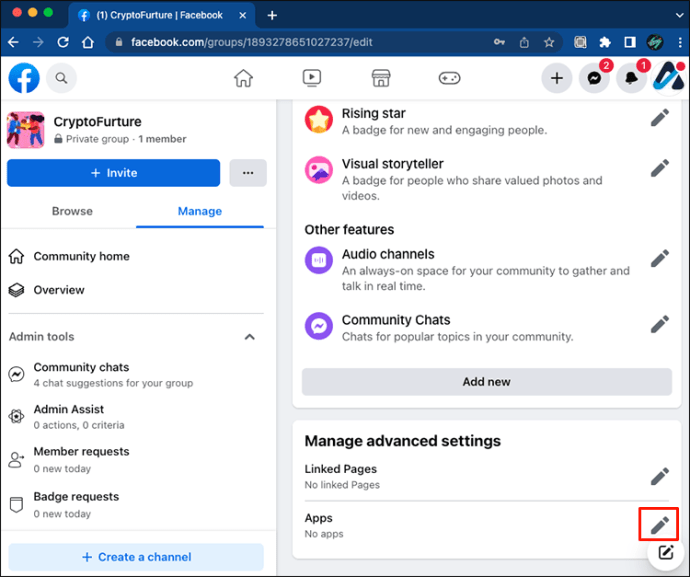Viewport: 690px width, 577px height.
Task: Click the Facebook Home icon
Action: [243, 78]
